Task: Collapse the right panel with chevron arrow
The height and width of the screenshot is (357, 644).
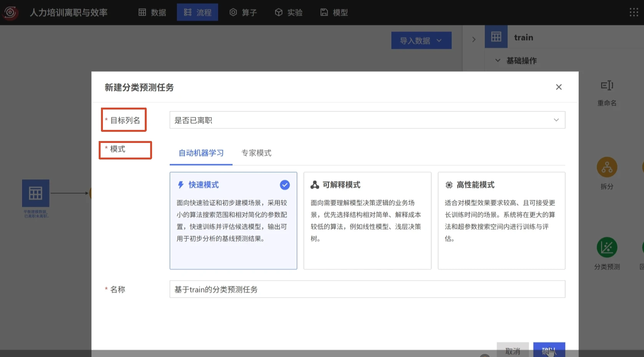Action: (x=473, y=40)
